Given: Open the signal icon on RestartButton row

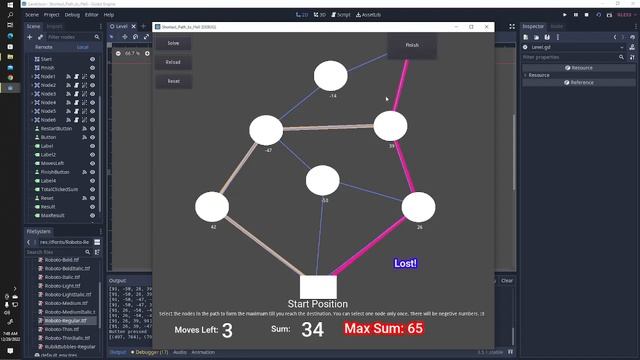Looking at the screenshot, I should (84, 129).
